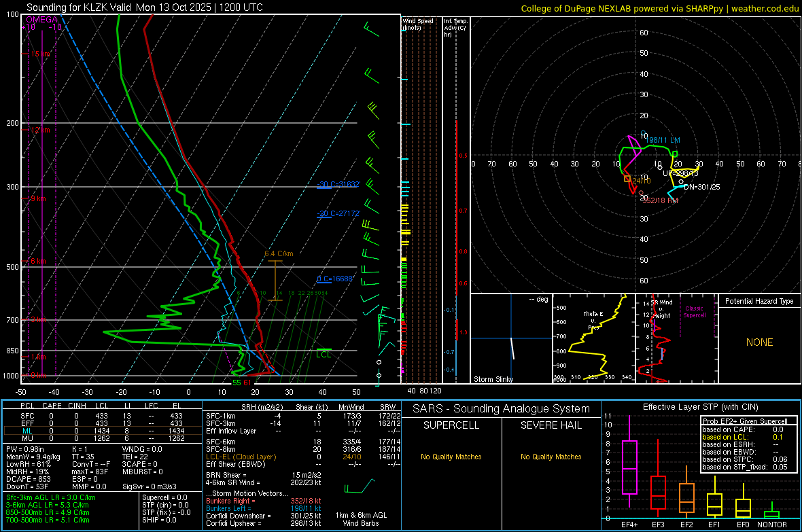The image size is (802, 532).
Task: Click the SEVERE HAIL analogue column header
Action: pos(551,425)
